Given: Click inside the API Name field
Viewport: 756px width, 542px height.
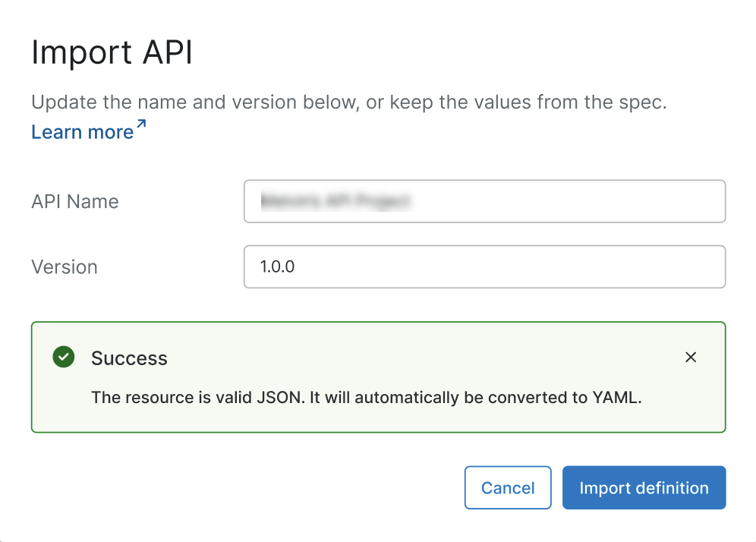Looking at the screenshot, I should [484, 201].
